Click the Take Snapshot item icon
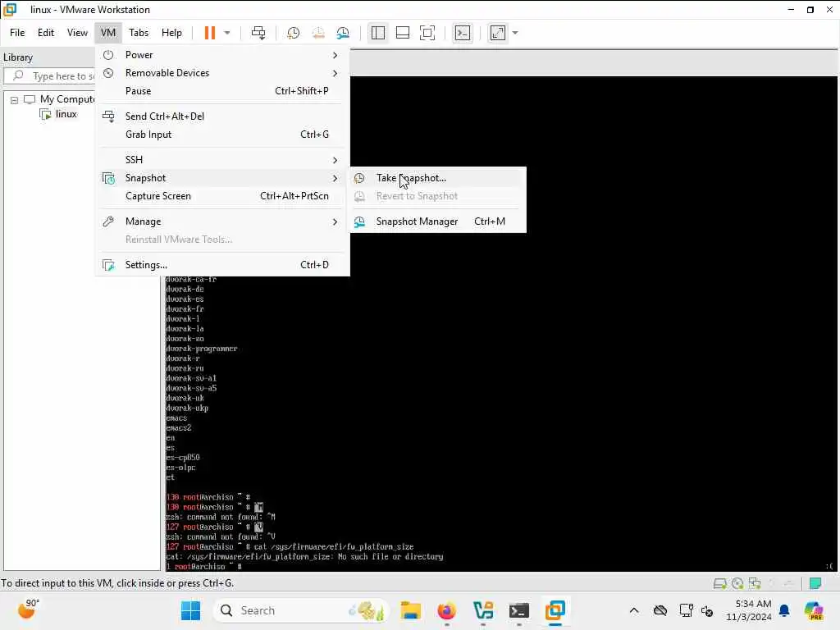Screen dimensions: 840x630 click(x=359, y=178)
